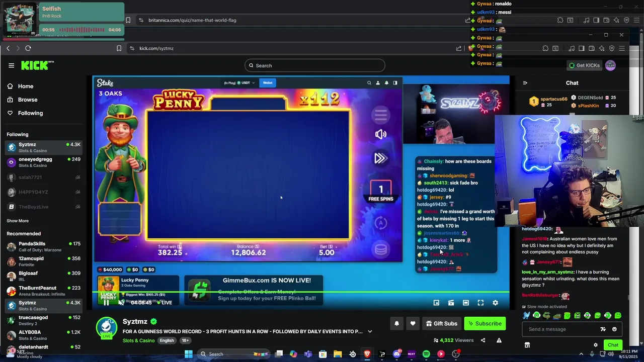The height and width of the screenshot is (362, 644).
Task: Open chat settings gear
Action: (x=596, y=345)
